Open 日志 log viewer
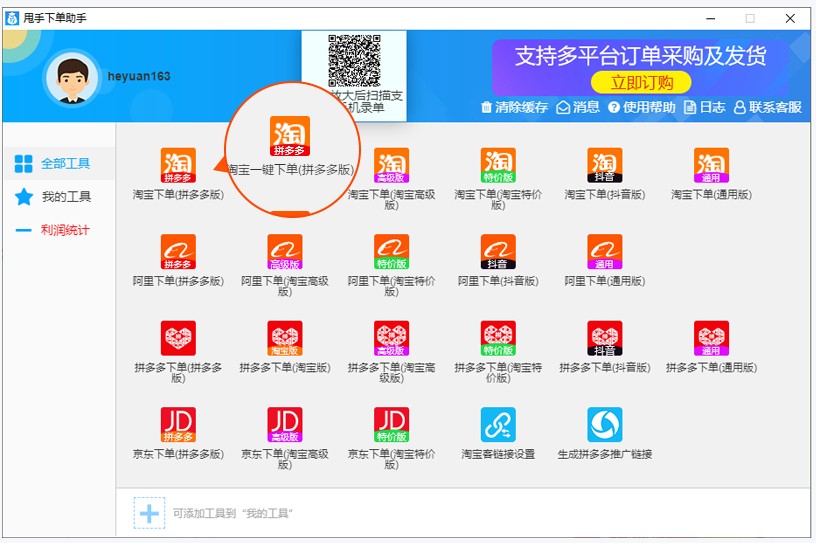Screen dimensions: 816x543 click(x=704, y=107)
